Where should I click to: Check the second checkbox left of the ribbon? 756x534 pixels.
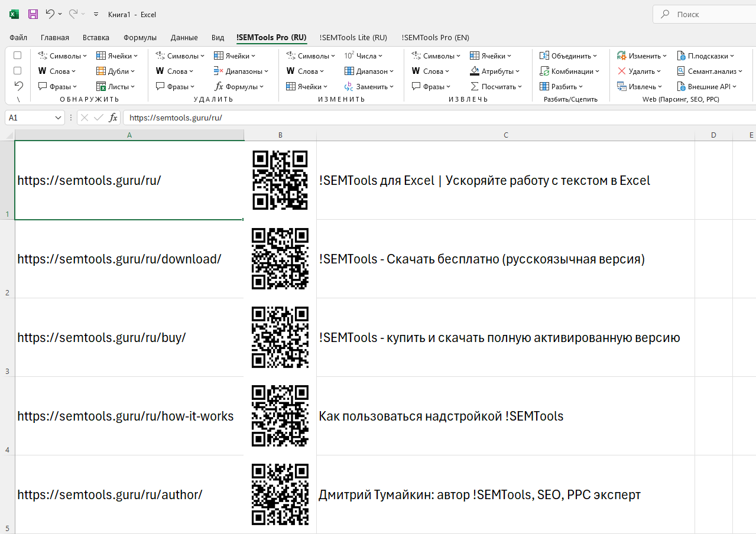tap(17, 70)
